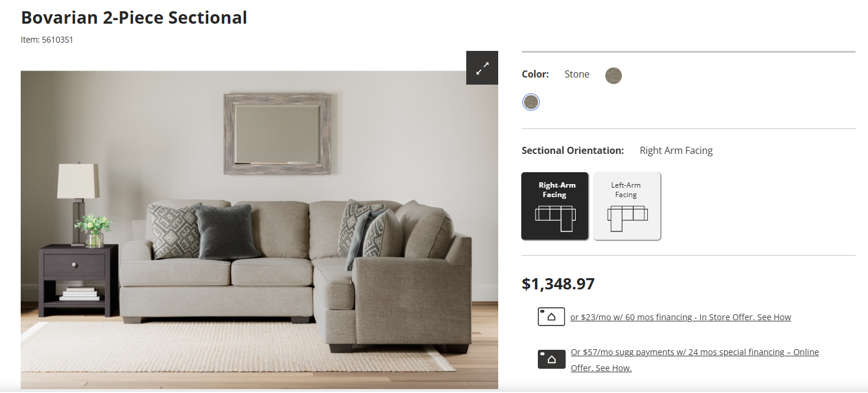868x393 pixels.
Task: Click the Sectional Orientation label
Action: [573, 150]
